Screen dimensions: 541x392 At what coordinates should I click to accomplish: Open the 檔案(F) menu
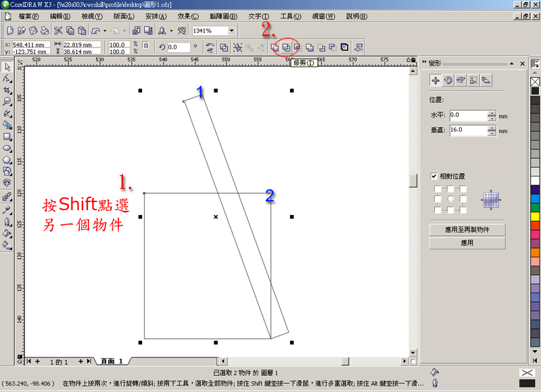pos(28,16)
